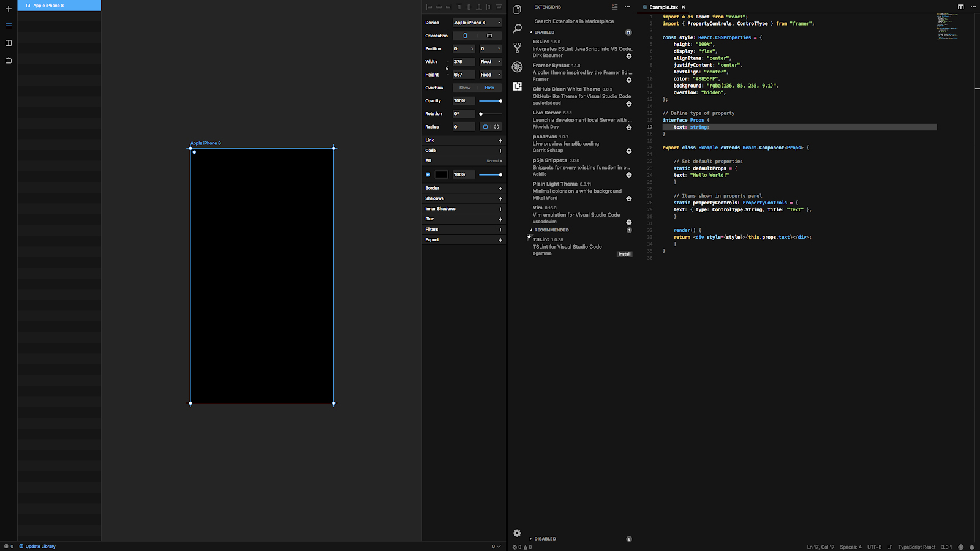980x551 pixels.
Task: Toggle the width-height lock icon
Action: (447, 68)
